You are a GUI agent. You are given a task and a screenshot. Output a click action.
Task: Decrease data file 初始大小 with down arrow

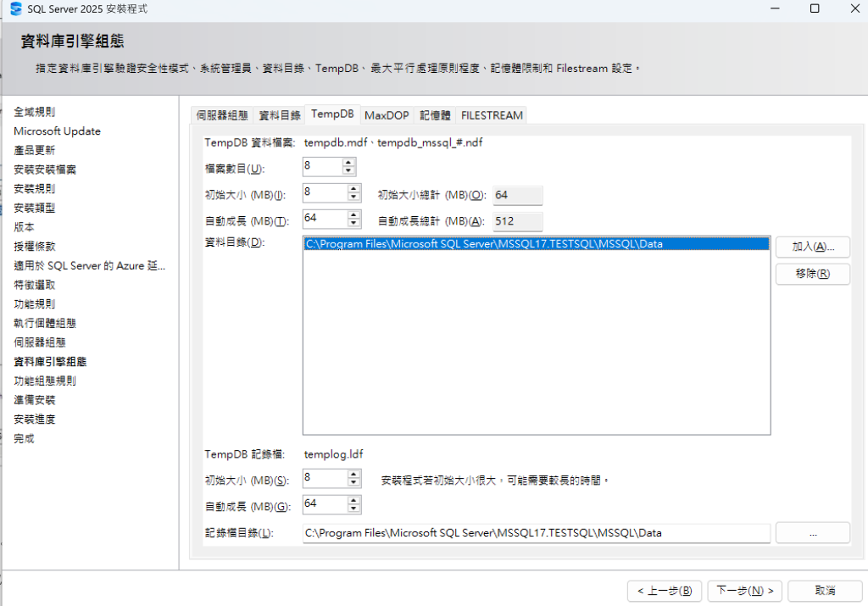click(x=353, y=197)
